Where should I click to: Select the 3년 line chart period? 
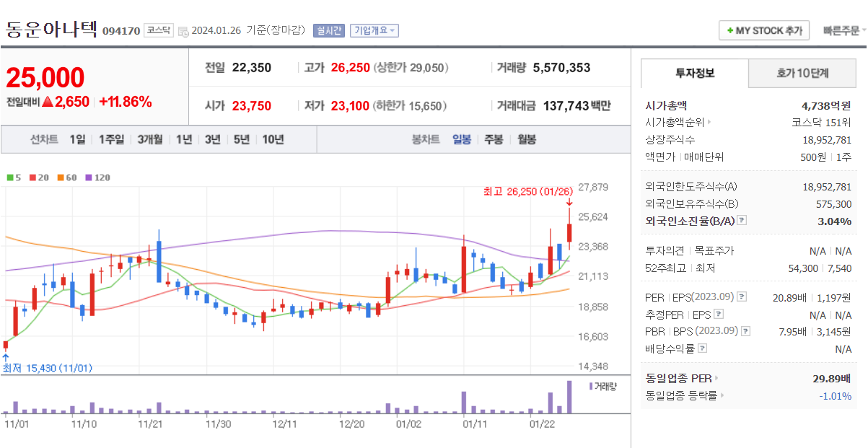click(212, 140)
